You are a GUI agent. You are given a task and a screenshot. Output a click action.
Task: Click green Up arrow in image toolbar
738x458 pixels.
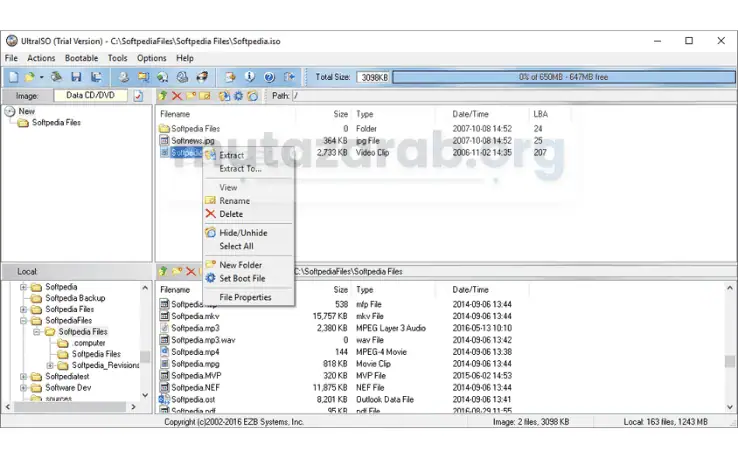tap(163, 96)
